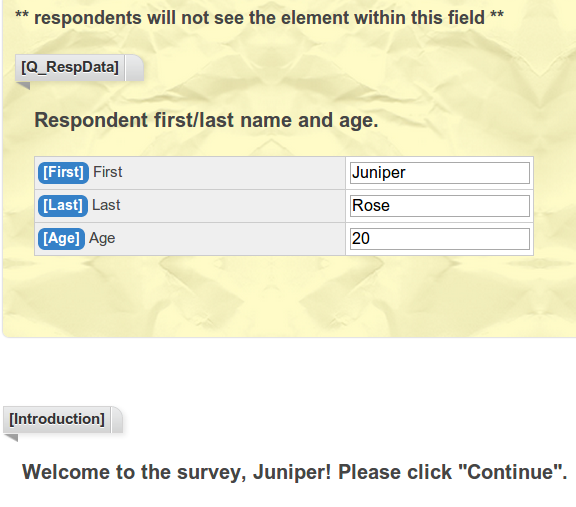Viewport: 576px width, 507px height.
Task: Click the [Q_RespData] question label tab
Action: [70, 68]
